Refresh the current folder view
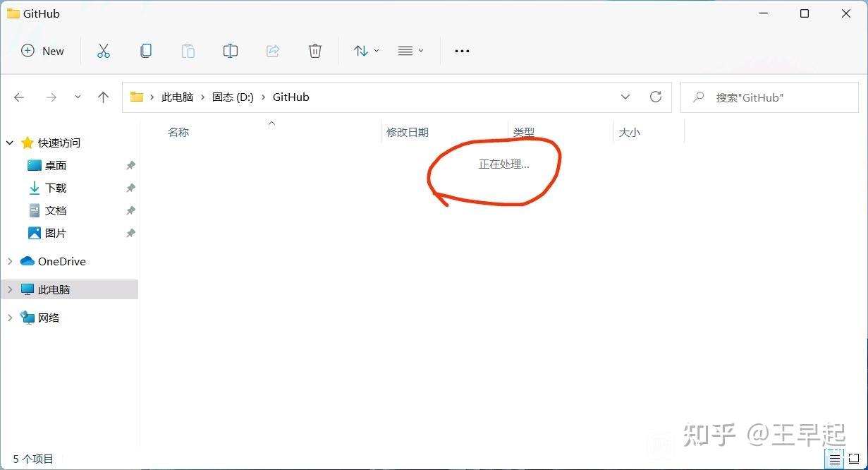This screenshot has width=868, height=470. [x=655, y=97]
